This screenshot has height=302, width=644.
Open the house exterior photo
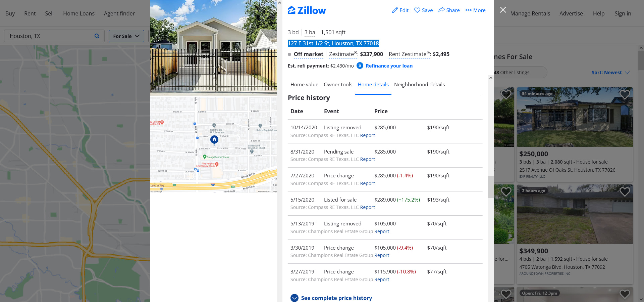tap(213, 47)
